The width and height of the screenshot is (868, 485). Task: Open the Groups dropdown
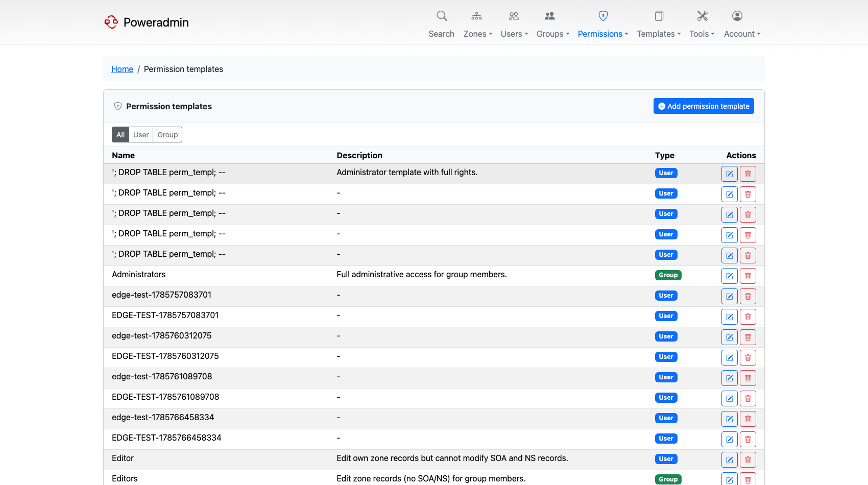[552, 24]
